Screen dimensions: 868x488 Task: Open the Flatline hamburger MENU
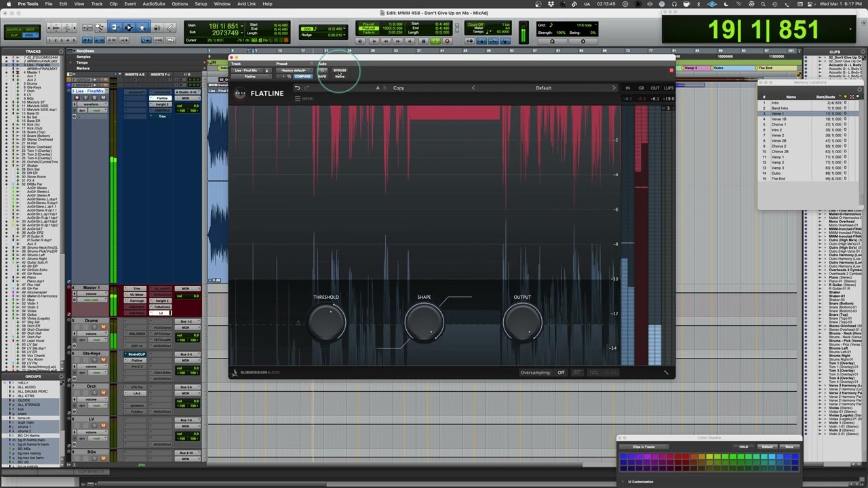pyautogui.click(x=304, y=99)
